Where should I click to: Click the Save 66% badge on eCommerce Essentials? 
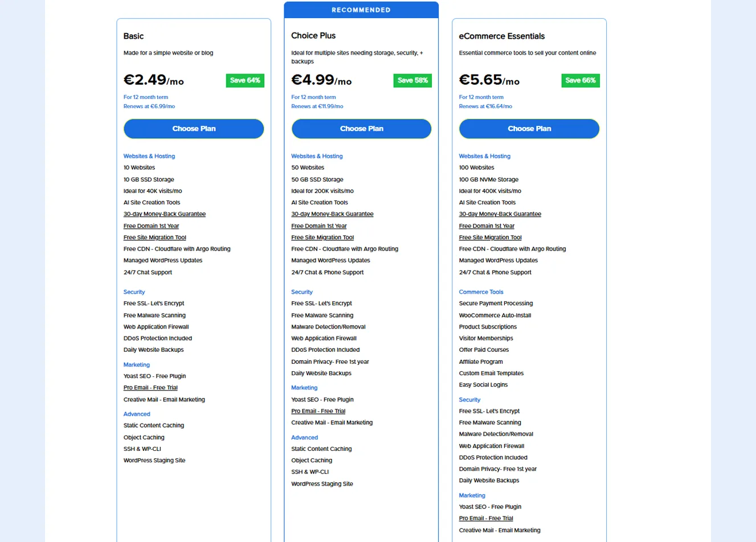(581, 80)
